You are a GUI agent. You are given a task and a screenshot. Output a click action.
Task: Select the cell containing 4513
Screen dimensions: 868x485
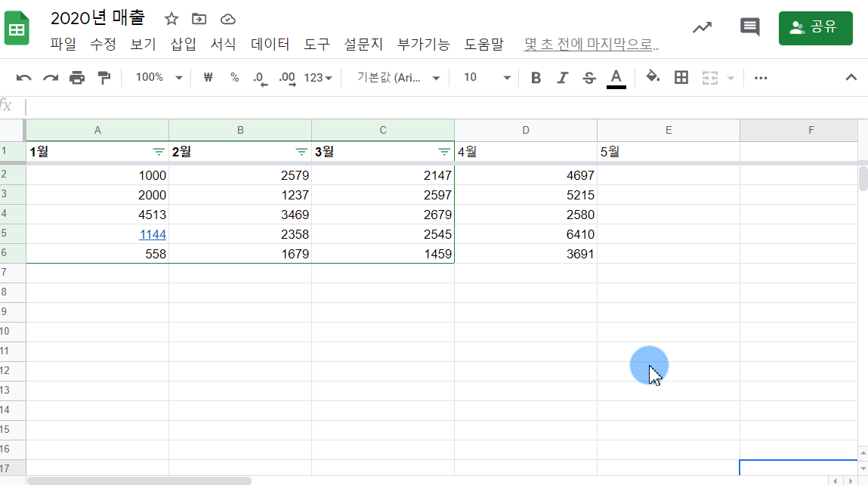pyautogui.click(x=97, y=215)
